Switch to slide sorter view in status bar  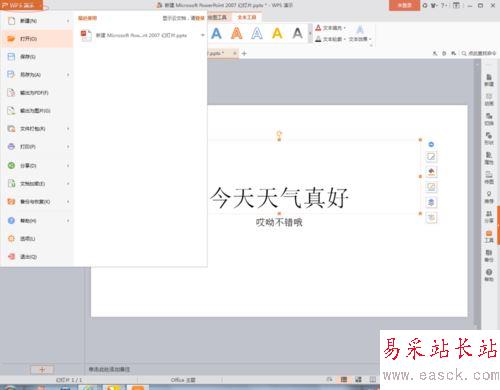[x=358, y=380]
